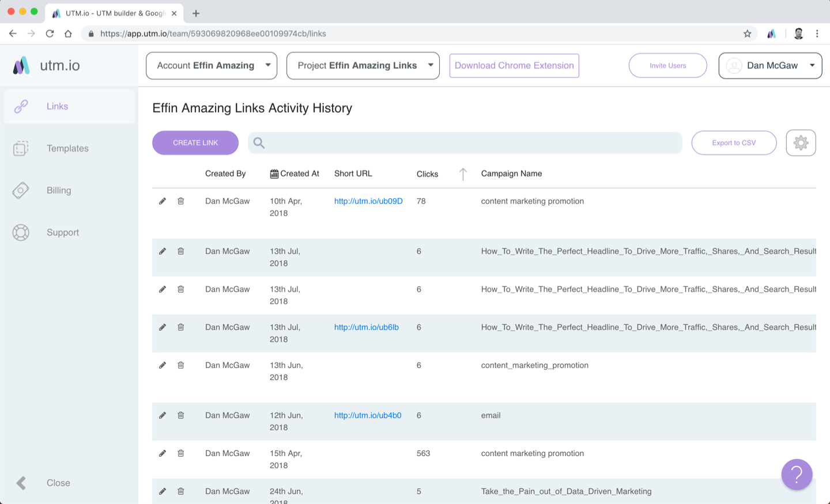Open Chrome's three-dot menu
This screenshot has width=830, height=504.
(817, 33)
